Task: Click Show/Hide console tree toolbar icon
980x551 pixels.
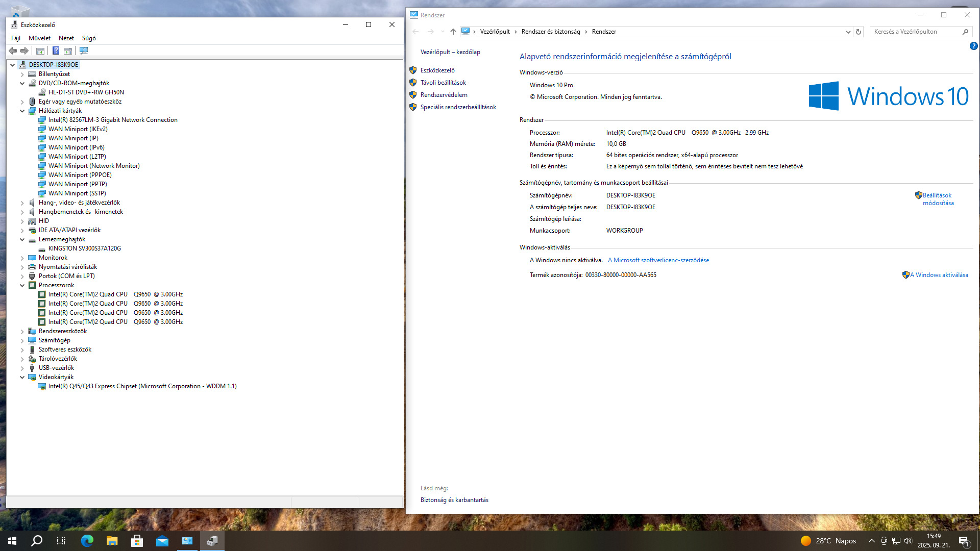Action: click(x=40, y=51)
